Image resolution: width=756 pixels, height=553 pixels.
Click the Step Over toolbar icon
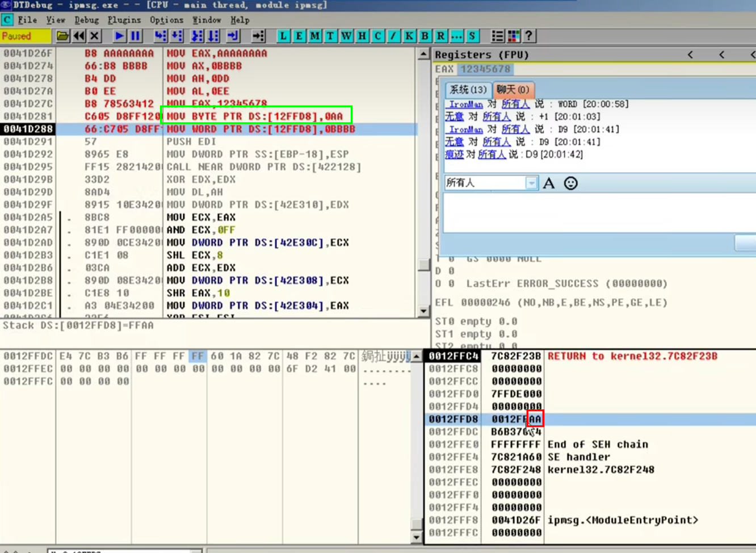point(177,36)
